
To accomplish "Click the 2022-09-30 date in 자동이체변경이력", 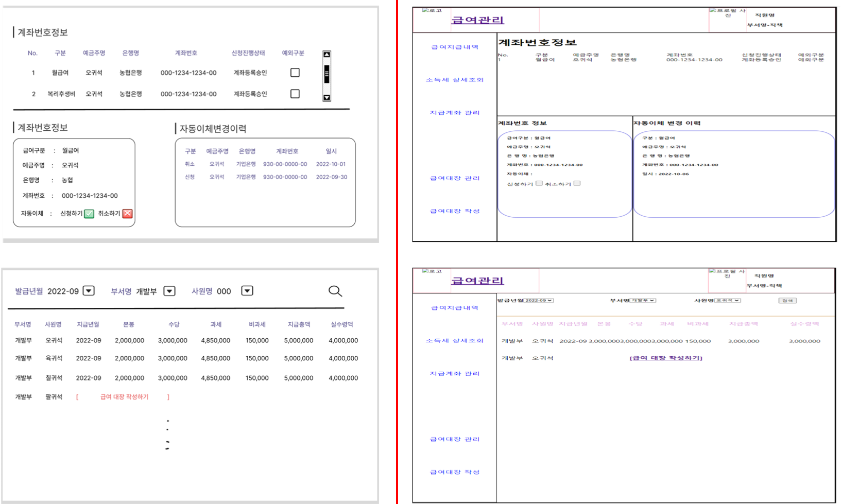I will pyautogui.click(x=331, y=177).
